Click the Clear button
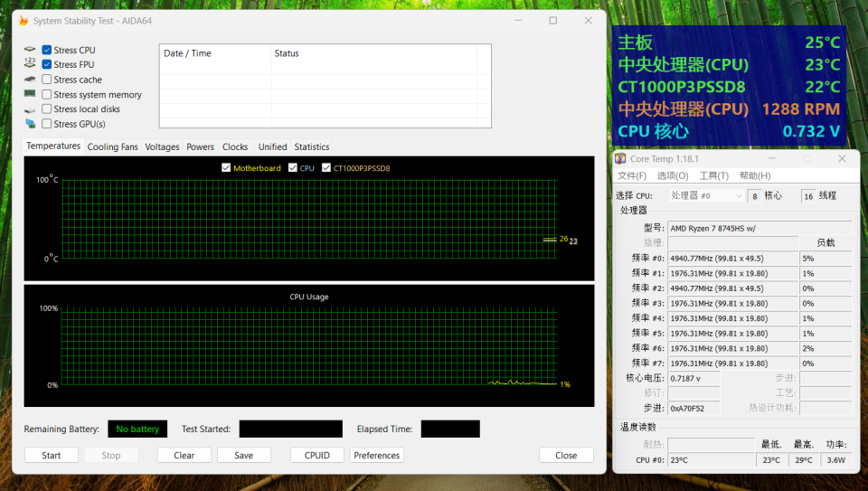The height and width of the screenshot is (491, 868). (x=184, y=455)
